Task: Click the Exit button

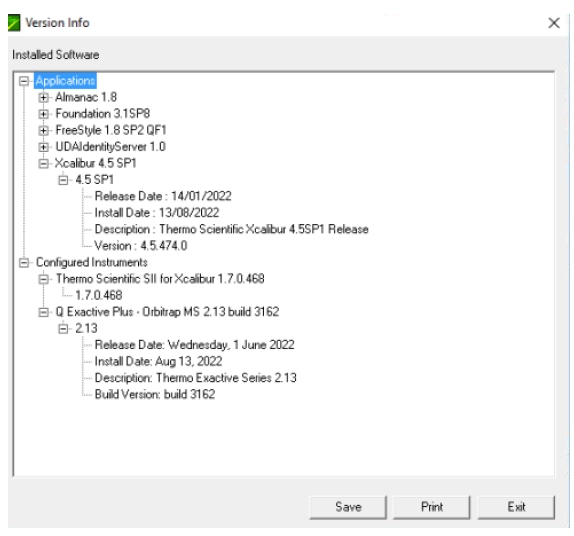Action: coord(516,507)
